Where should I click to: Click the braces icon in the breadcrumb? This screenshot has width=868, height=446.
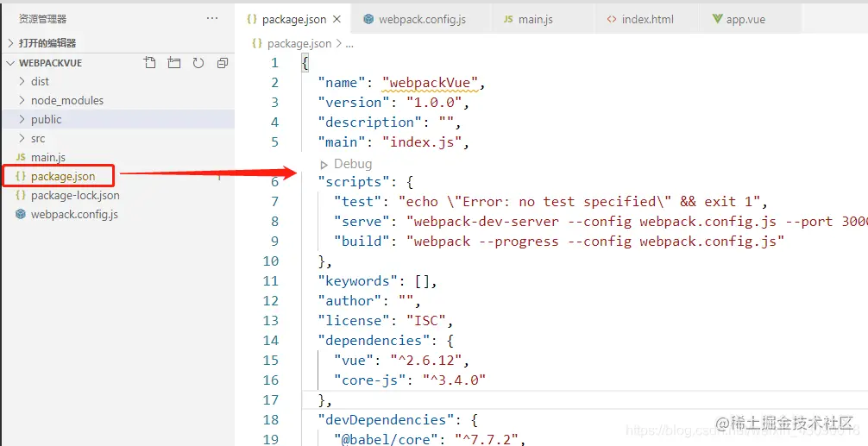pos(257,43)
